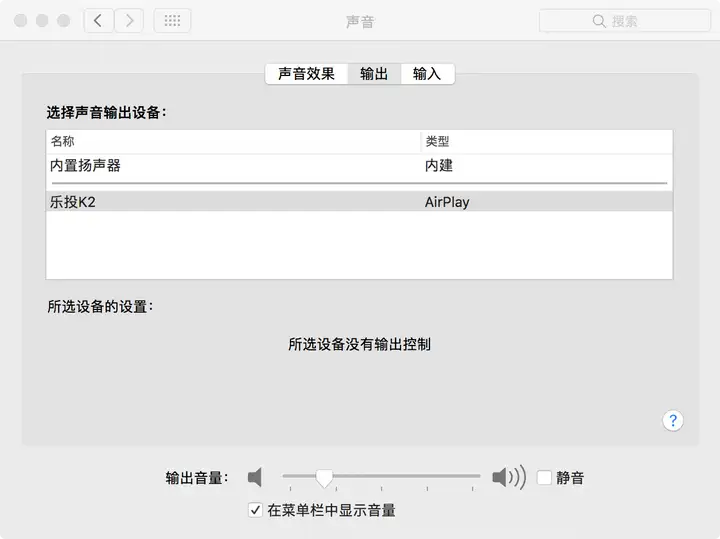720x539 pixels.
Task: Click the zoom window button
Action: click(x=63, y=21)
